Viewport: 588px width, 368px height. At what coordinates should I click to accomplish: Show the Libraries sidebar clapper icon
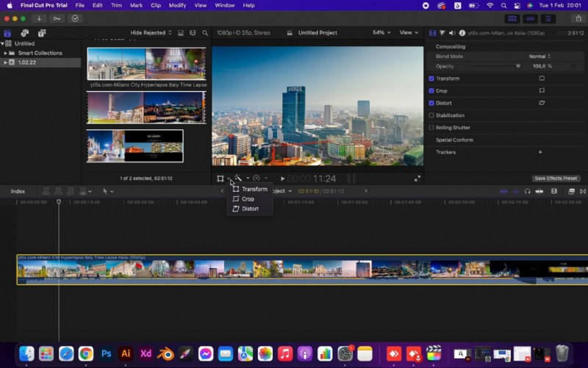pyautogui.click(x=7, y=33)
